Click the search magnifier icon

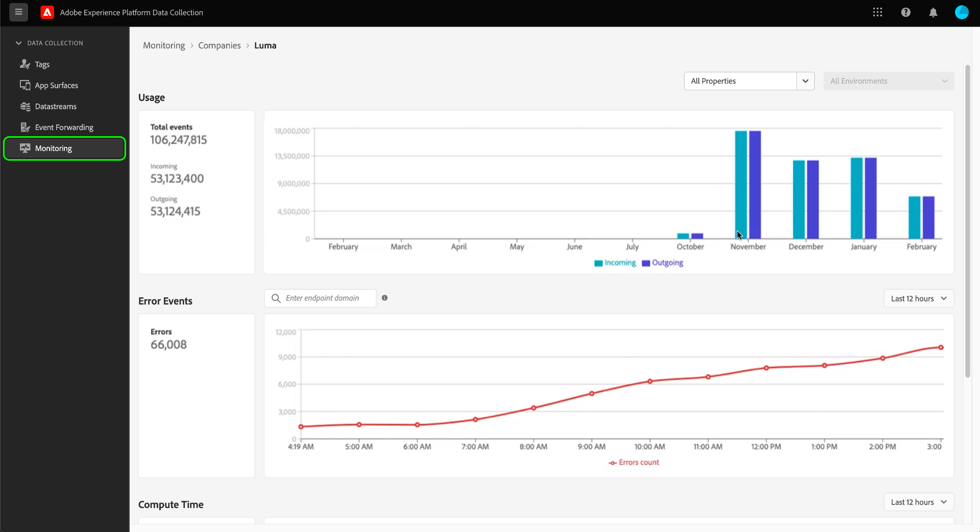[276, 298]
